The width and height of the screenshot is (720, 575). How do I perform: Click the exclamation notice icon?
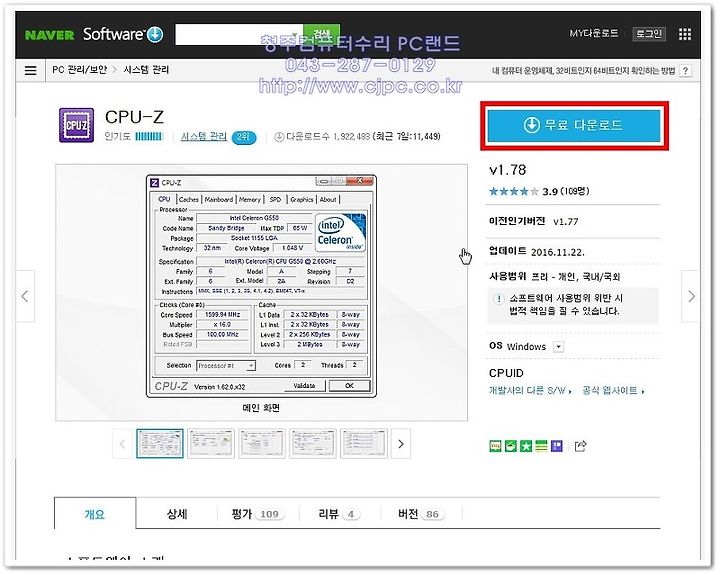[499, 299]
